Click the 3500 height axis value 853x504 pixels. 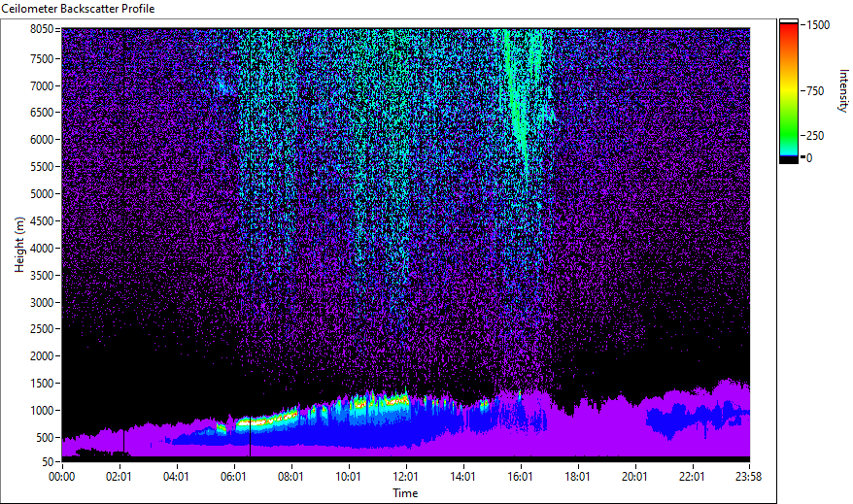click(x=42, y=276)
